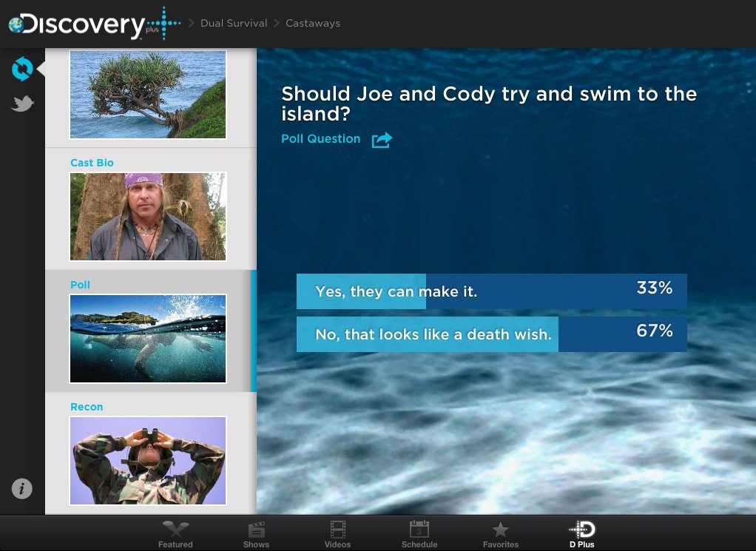
Task: Switch to the Schedule tab
Action: pyautogui.click(x=419, y=534)
